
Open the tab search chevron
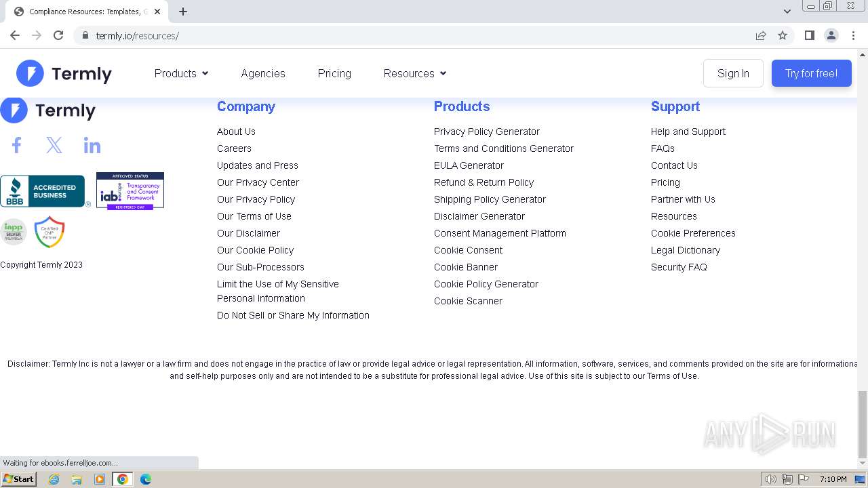point(787,12)
